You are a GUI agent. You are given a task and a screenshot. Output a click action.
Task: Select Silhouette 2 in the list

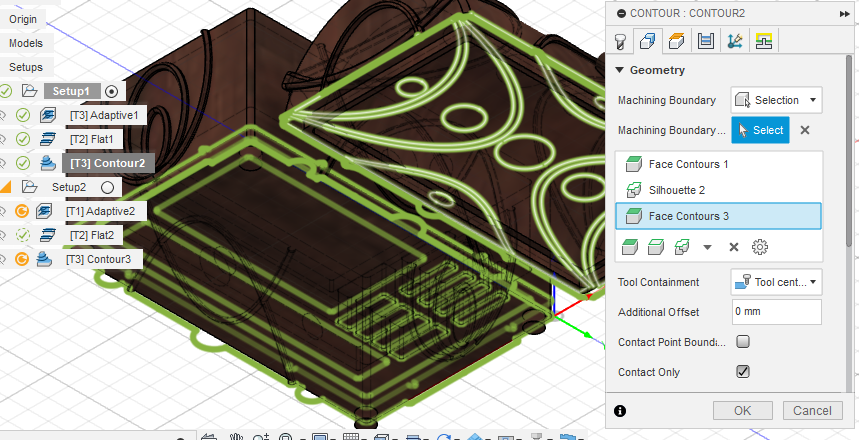tap(719, 190)
